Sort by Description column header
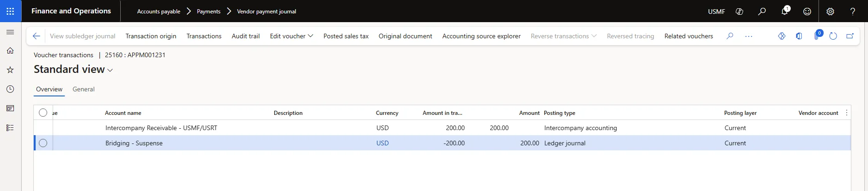This screenshot has height=191, width=868. tap(288, 113)
